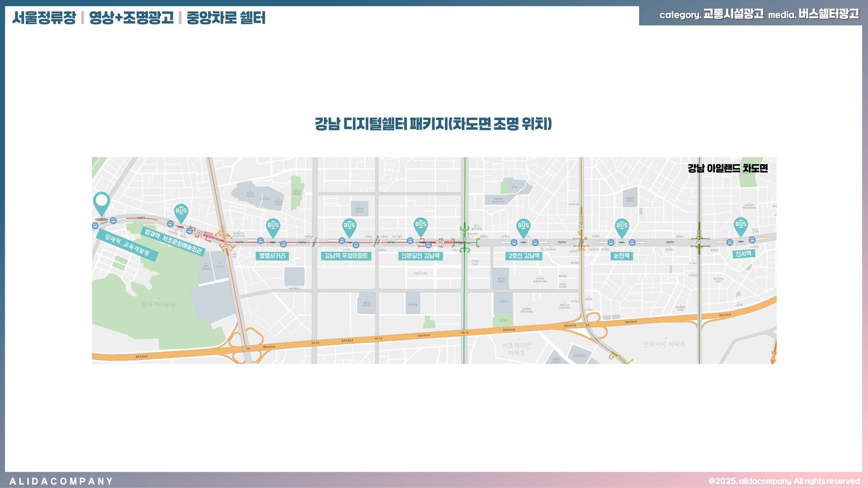Select the 신분당선 강남역 station label
Image resolution: width=868 pixels, height=488 pixels.
pos(420,256)
